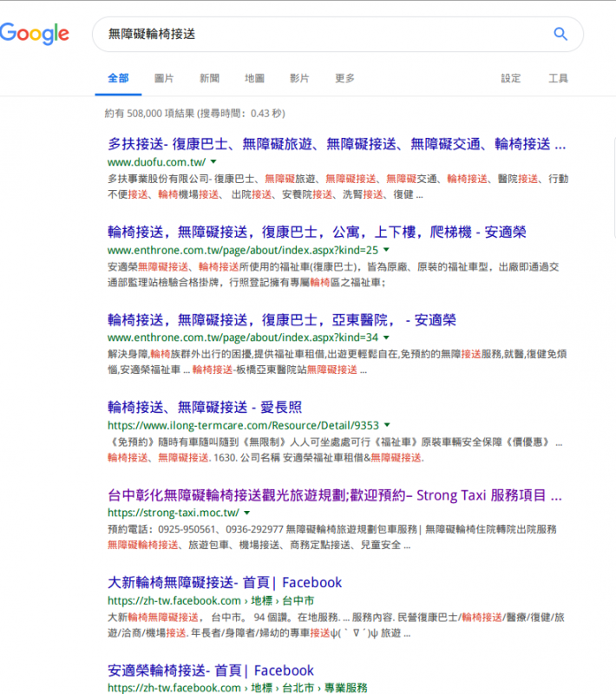
Task: Open the 地圖 tab
Action: pyautogui.click(x=254, y=78)
